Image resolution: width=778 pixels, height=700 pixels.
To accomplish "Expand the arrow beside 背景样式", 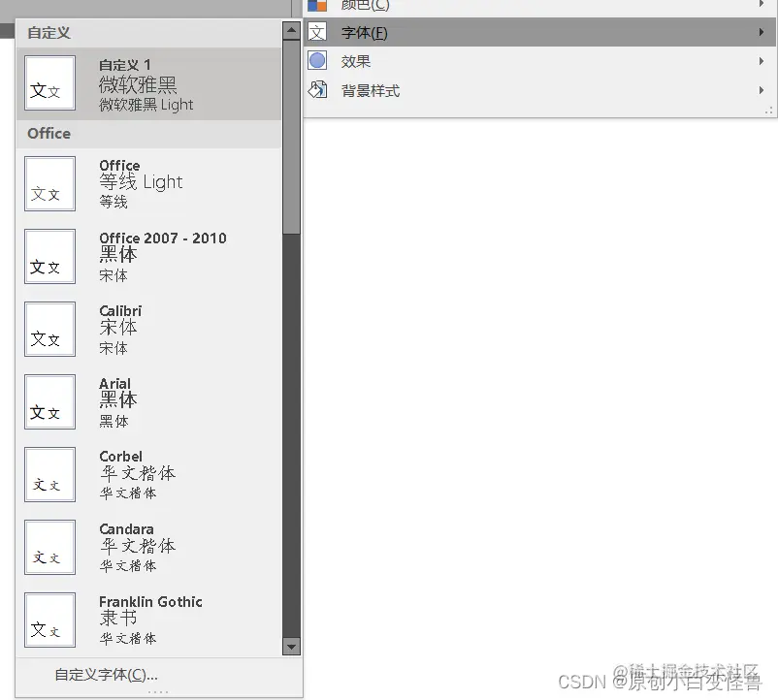I will click(x=762, y=90).
